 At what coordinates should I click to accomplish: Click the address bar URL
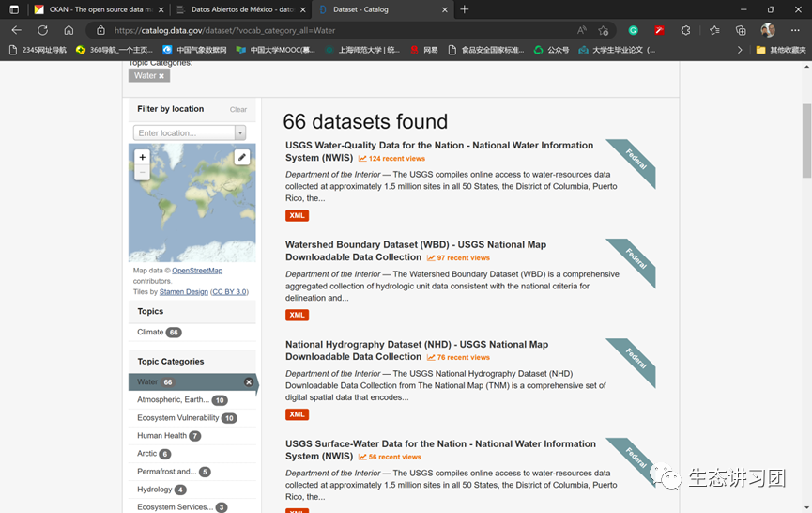pos(224,31)
